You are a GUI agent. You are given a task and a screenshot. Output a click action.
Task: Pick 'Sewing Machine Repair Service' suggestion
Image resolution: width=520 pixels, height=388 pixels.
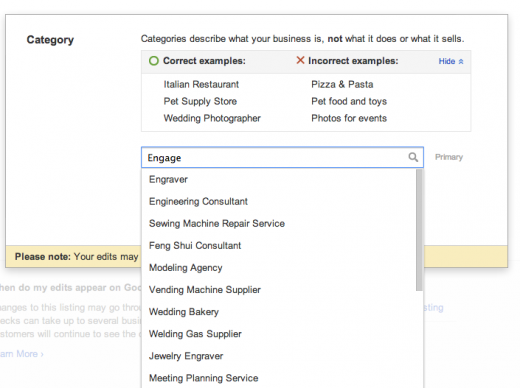[282, 223]
